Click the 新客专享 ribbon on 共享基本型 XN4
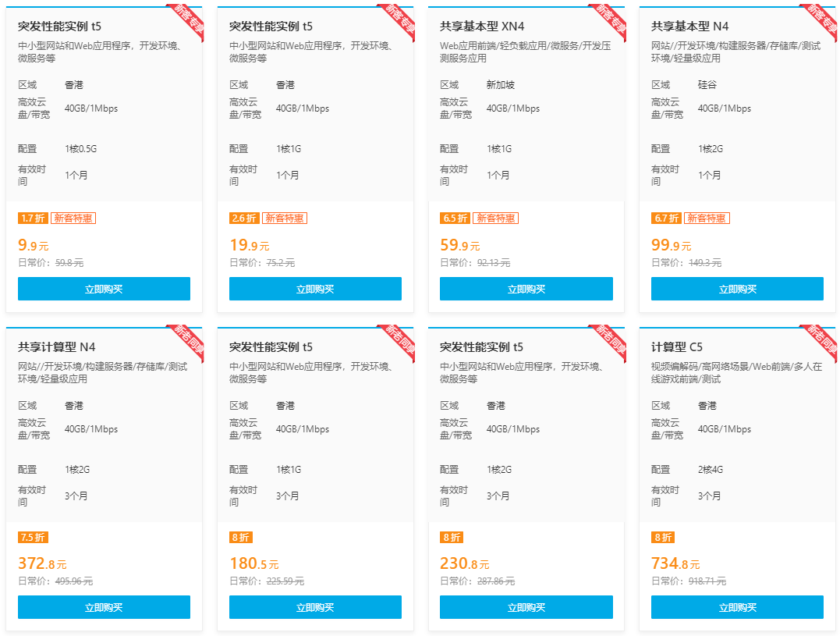840x636 pixels. point(609,20)
